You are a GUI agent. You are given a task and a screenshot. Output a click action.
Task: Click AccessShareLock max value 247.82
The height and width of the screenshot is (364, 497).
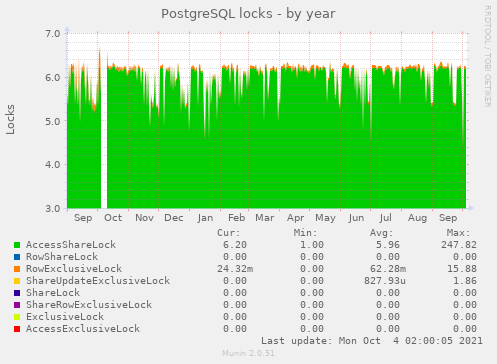459,245
